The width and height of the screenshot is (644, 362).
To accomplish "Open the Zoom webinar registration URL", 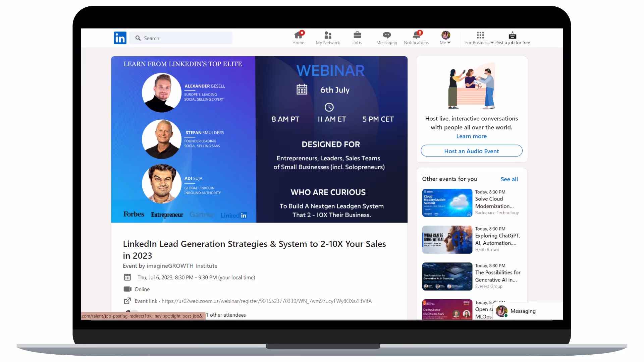I will click(x=266, y=301).
